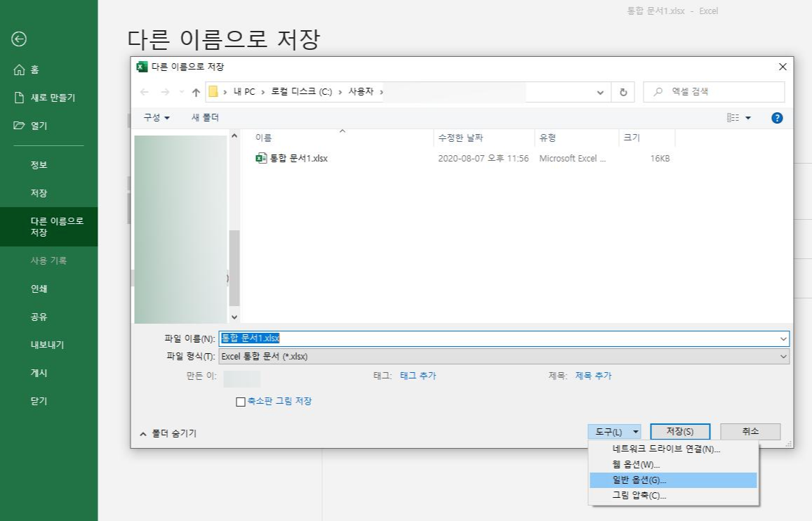Screen dimensions: 812x521
Task: Open the 파일 형식 combo box
Action: tap(504, 356)
